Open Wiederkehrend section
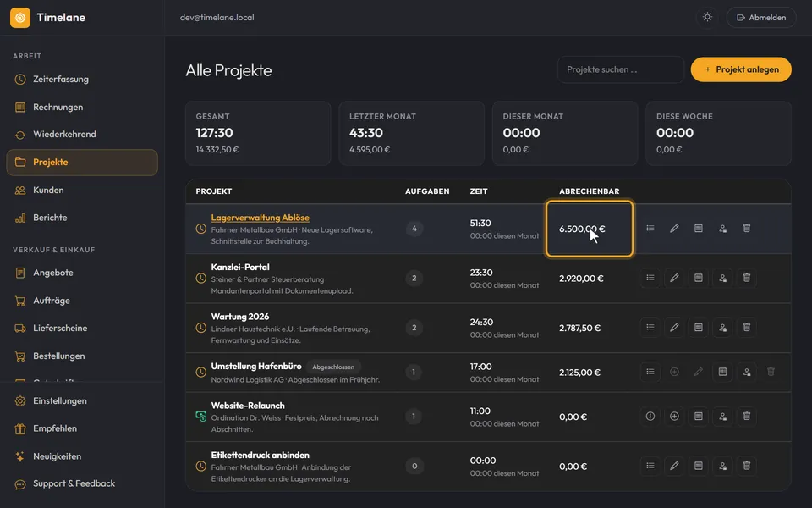This screenshot has width=812, height=508. click(82, 135)
